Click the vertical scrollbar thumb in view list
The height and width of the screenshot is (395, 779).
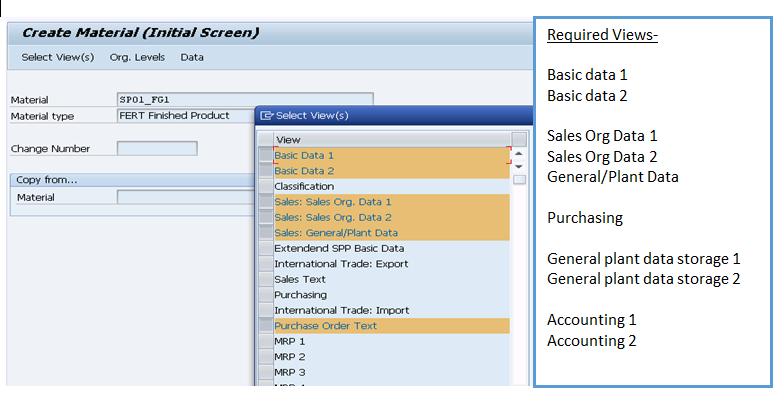click(x=519, y=179)
